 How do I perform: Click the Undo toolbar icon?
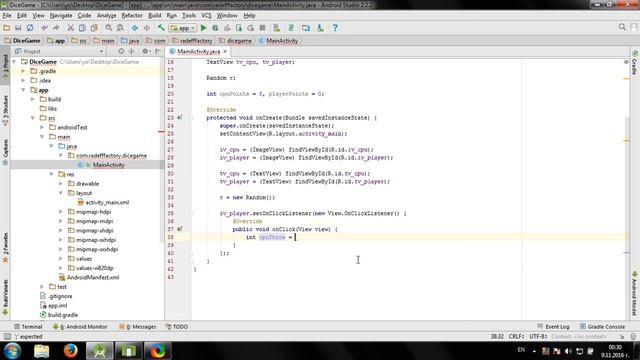(x=44, y=28)
